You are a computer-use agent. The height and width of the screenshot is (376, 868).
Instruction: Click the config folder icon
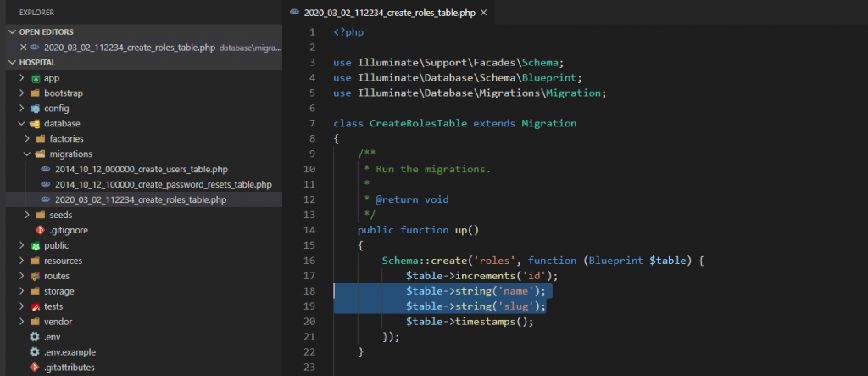coord(35,109)
